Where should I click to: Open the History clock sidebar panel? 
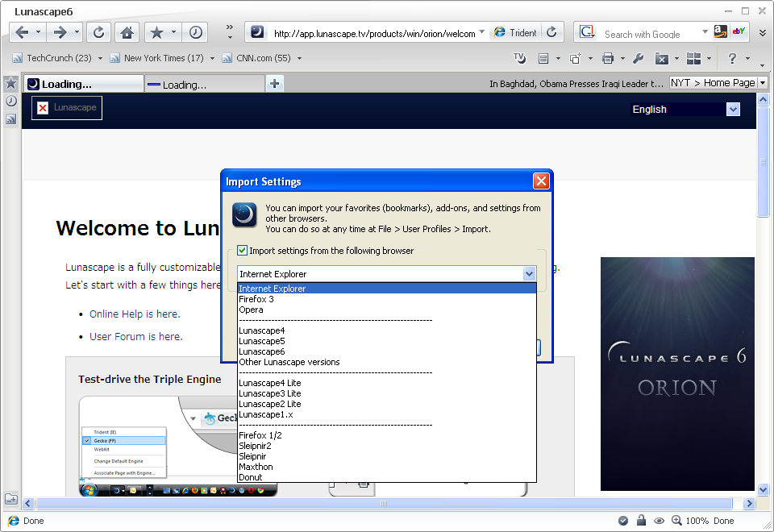coord(10,102)
